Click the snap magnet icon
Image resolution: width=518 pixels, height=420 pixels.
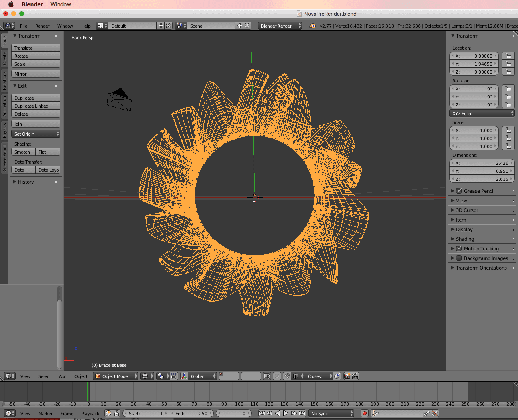click(x=287, y=376)
